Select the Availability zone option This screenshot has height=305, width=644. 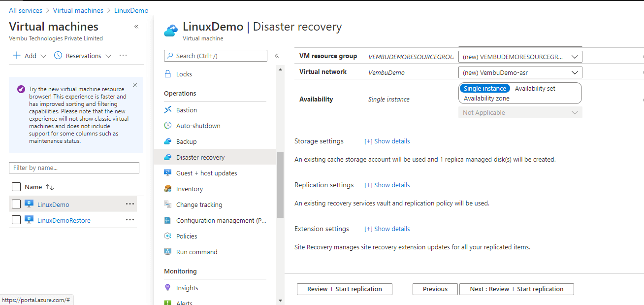tap(486, 98)
